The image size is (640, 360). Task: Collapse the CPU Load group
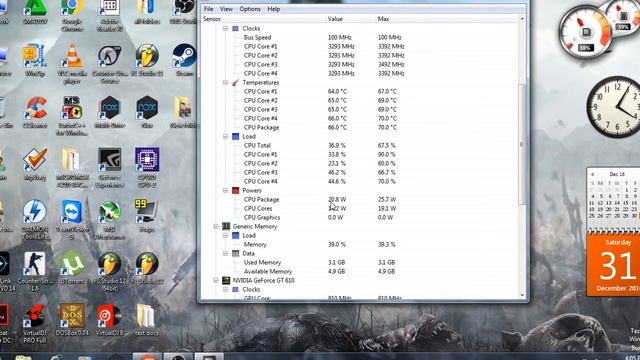point(225,136)
